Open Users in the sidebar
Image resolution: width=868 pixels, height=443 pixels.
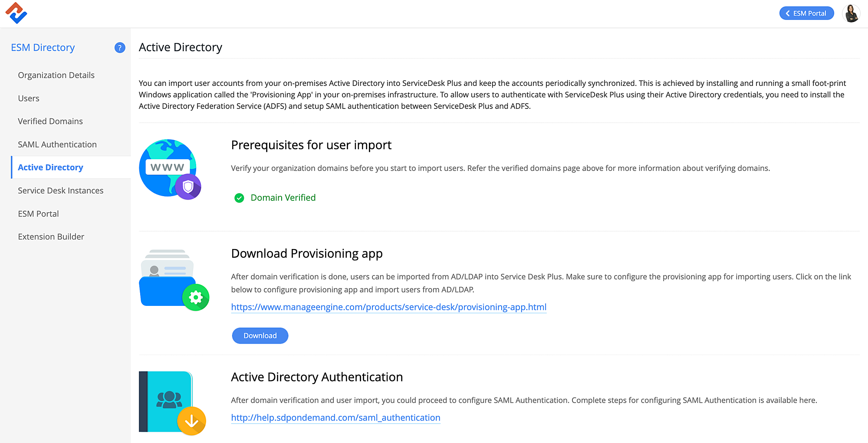tap(29, 98)
